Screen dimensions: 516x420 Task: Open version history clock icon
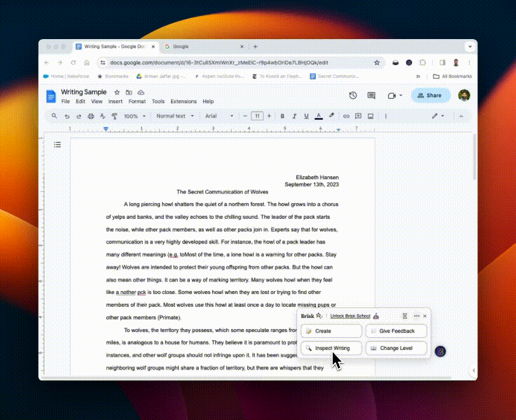pos(353,96)
